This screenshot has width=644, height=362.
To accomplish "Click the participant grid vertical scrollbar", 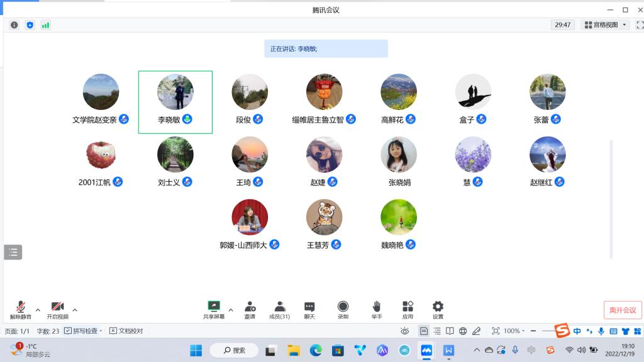I will point(611,198).
